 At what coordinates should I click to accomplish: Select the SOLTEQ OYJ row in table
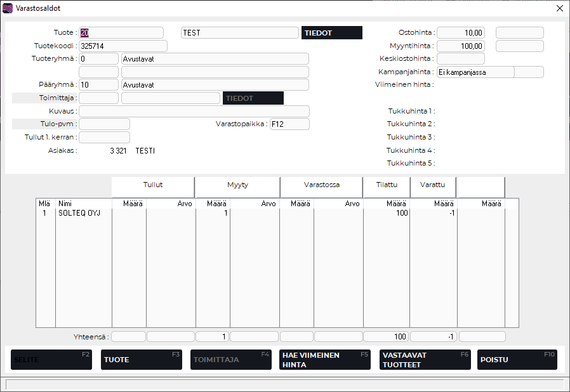[79, 213]
